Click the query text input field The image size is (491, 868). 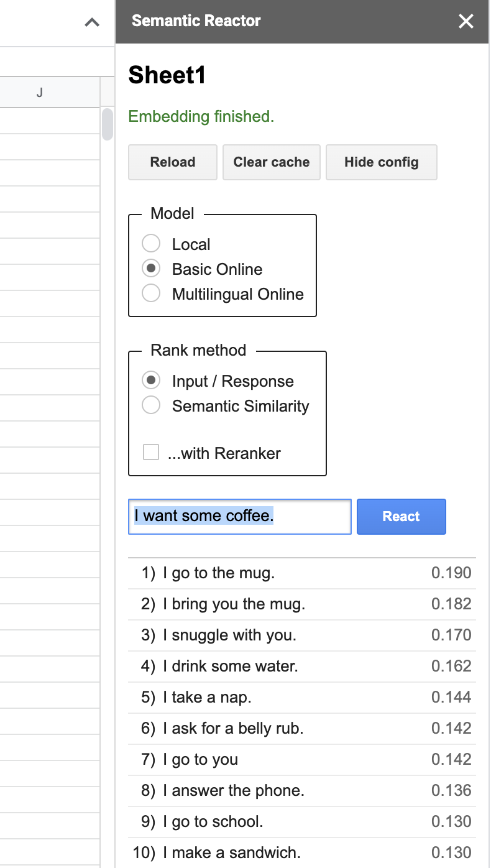[239, 517]
